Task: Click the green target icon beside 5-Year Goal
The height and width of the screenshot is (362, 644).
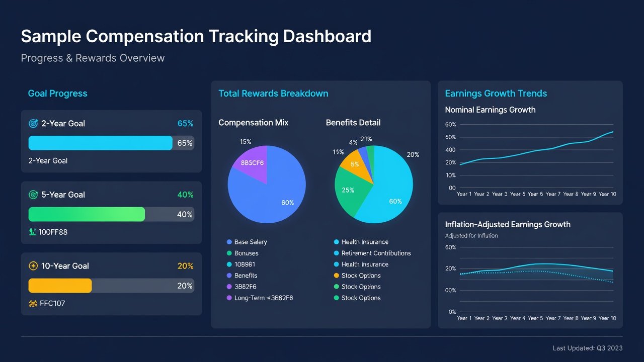Action: pos(34,195)
